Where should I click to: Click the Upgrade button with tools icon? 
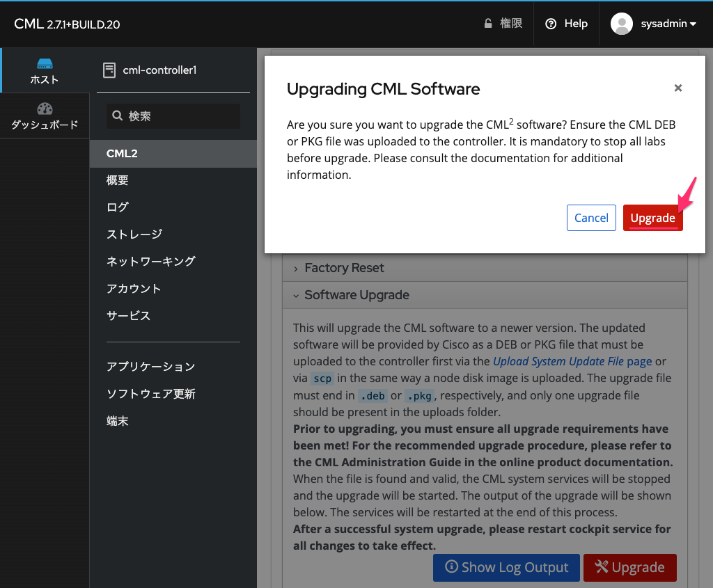tap(629, 568)
